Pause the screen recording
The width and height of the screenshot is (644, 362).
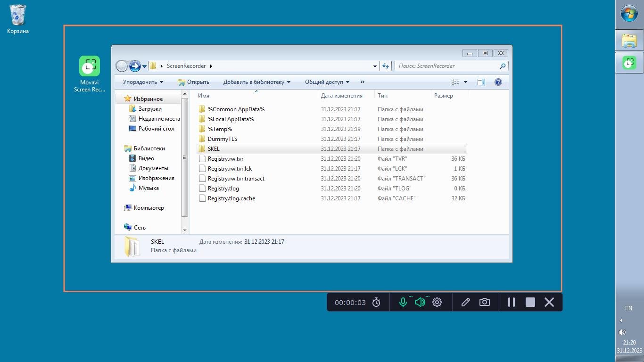[x=511, y=303]
